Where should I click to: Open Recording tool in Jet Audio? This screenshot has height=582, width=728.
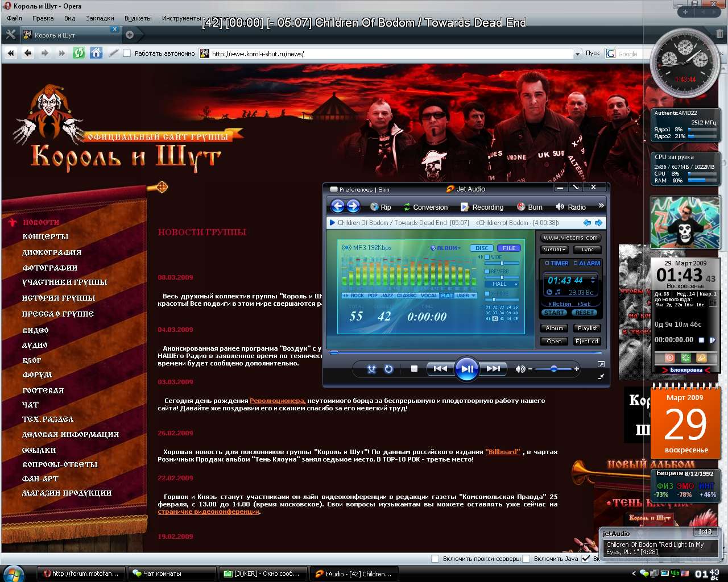[482, 207]
